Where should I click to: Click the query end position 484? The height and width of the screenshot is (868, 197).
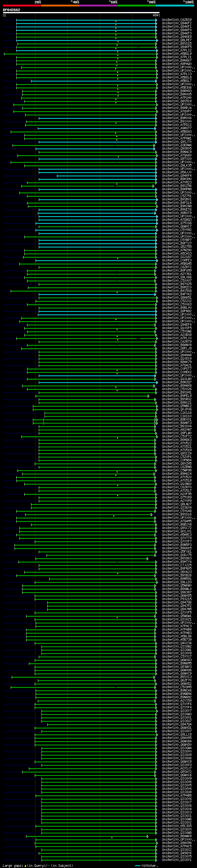point(155,15)
